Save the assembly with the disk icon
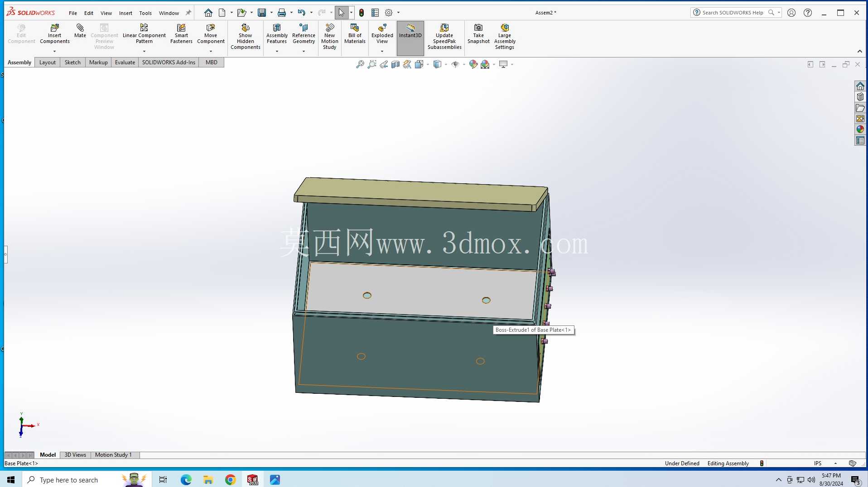The image size is (868, 487). coord(262,13)
